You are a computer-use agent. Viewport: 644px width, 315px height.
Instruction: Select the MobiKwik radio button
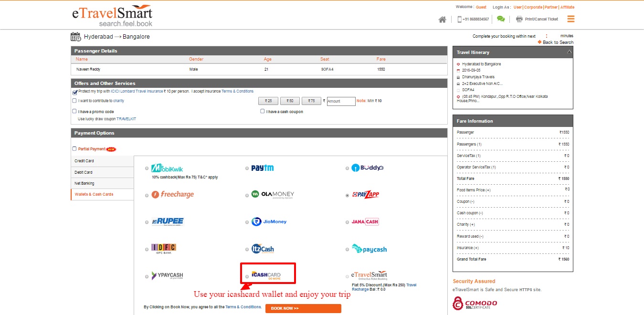pos(147,168)
